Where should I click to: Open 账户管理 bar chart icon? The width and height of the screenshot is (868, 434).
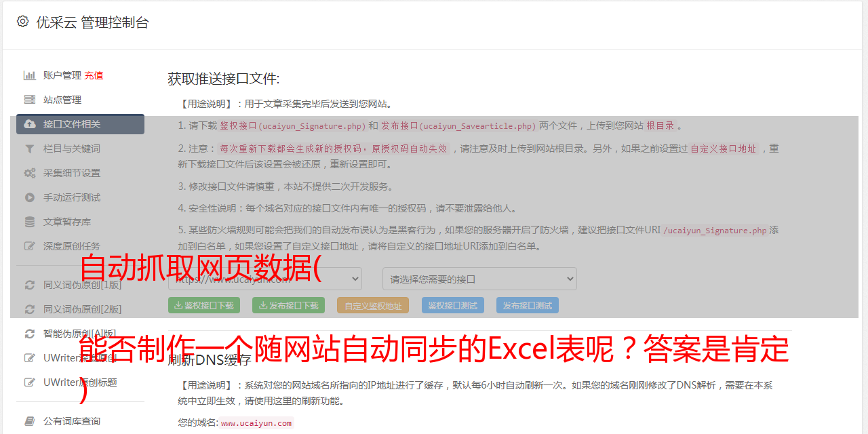(x=30, y=75)
